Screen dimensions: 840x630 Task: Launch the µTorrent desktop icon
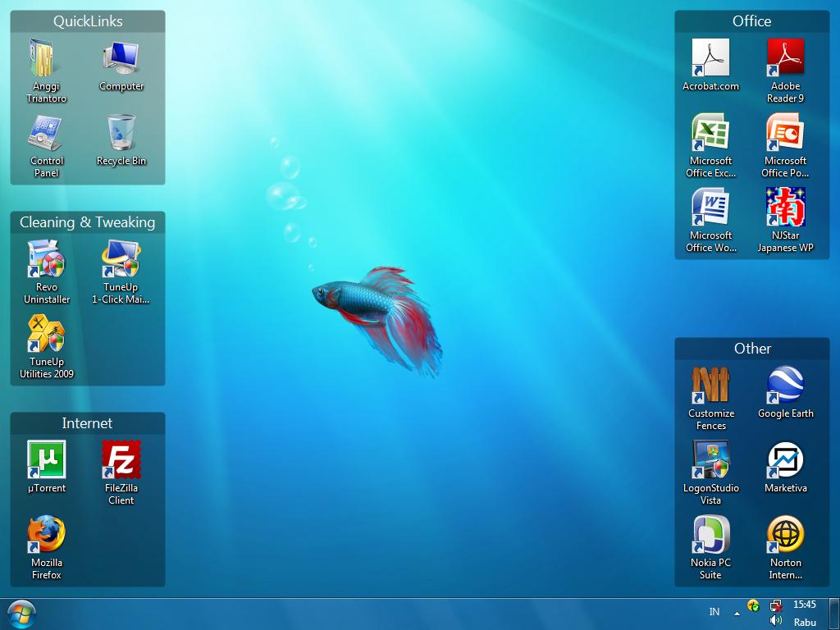pos(47,460)
